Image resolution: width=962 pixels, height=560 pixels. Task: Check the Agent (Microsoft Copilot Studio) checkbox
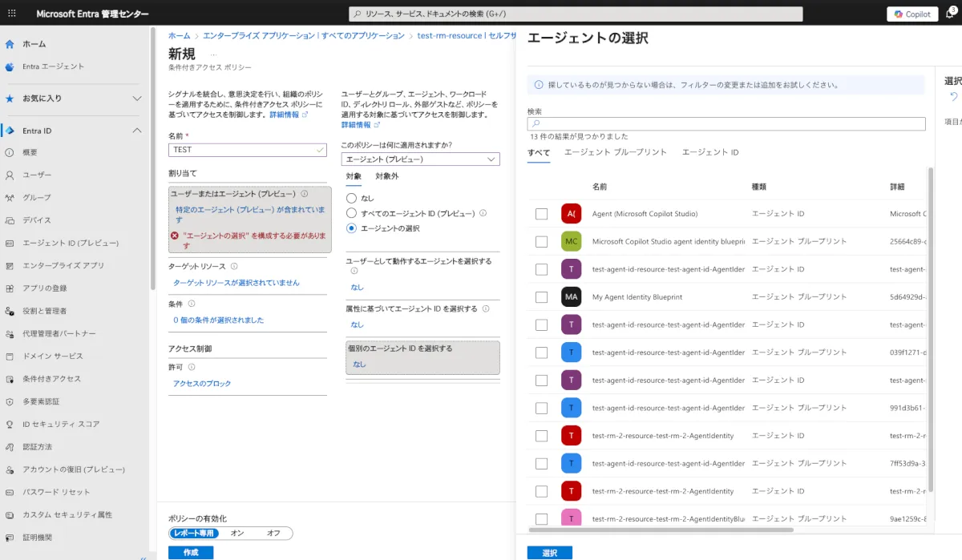point(541,214)
